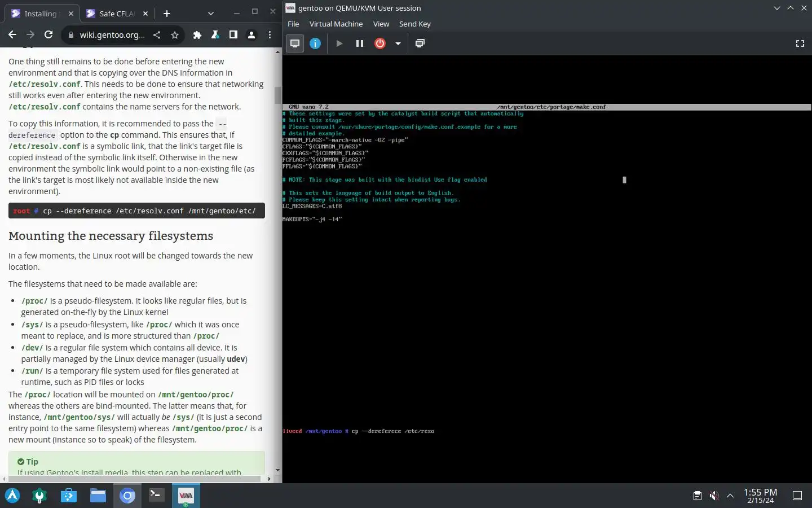The width and height of the screenshot is (812, 508).
Task: Click the MAKEOPTS line in nano
Action: point(312,219)
